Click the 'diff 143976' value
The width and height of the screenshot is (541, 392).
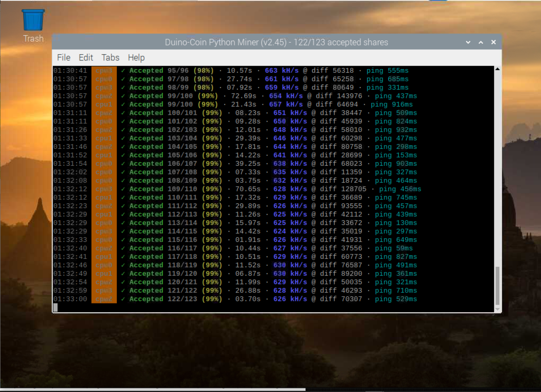(x=337, y=96)
